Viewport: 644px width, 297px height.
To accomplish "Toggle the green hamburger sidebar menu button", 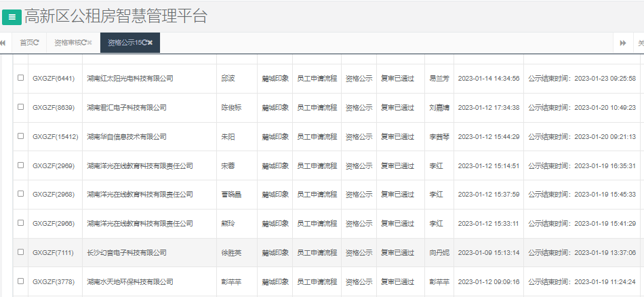I will tap(12, 17).
